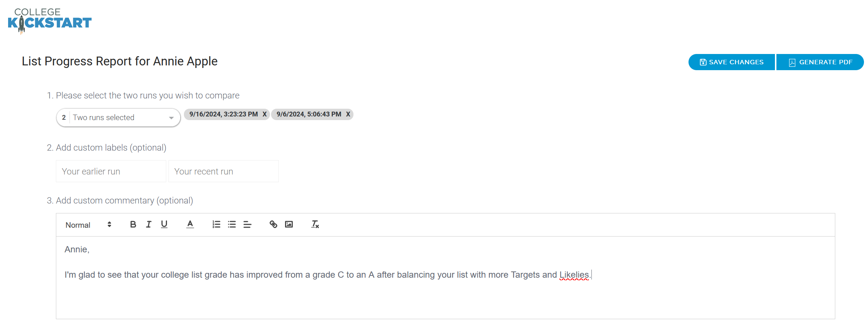This screenshot has height=328, width=868.
Task: Insert a bulleted list
Action: pos(232,224)
